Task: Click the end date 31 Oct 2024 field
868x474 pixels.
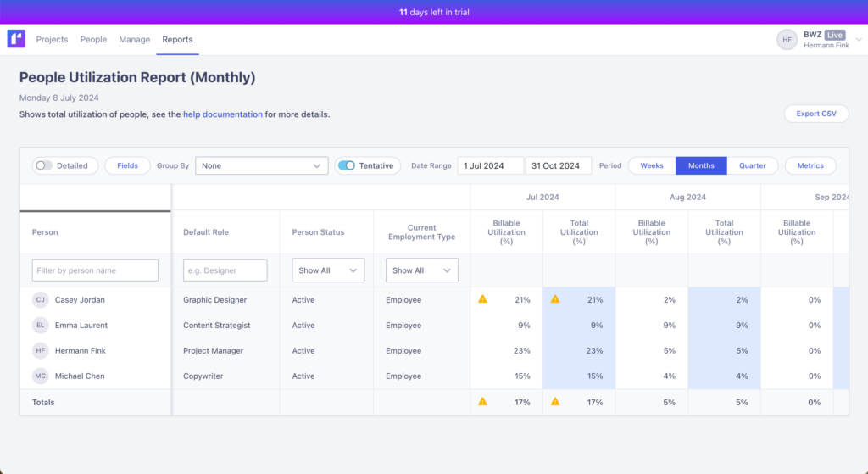Action: coord(559,165)
